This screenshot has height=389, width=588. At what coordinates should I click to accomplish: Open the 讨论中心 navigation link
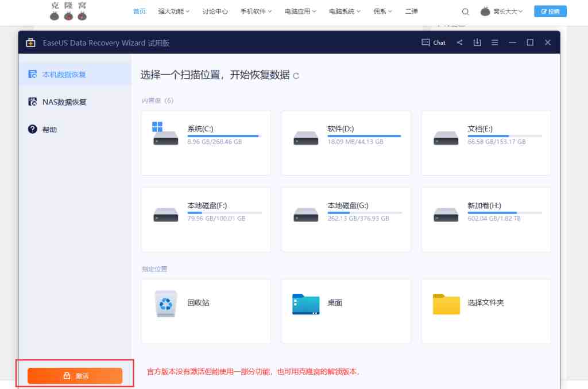215,11
